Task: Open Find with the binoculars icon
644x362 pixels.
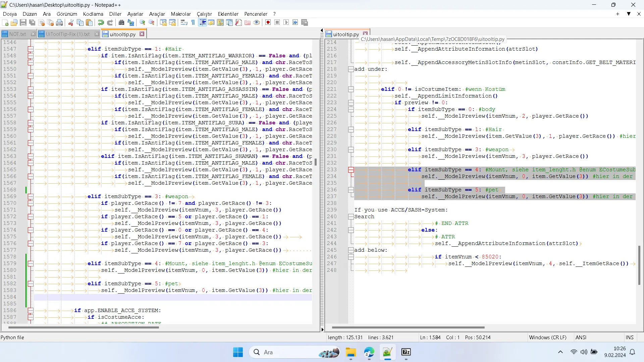Action: [121, 22]
